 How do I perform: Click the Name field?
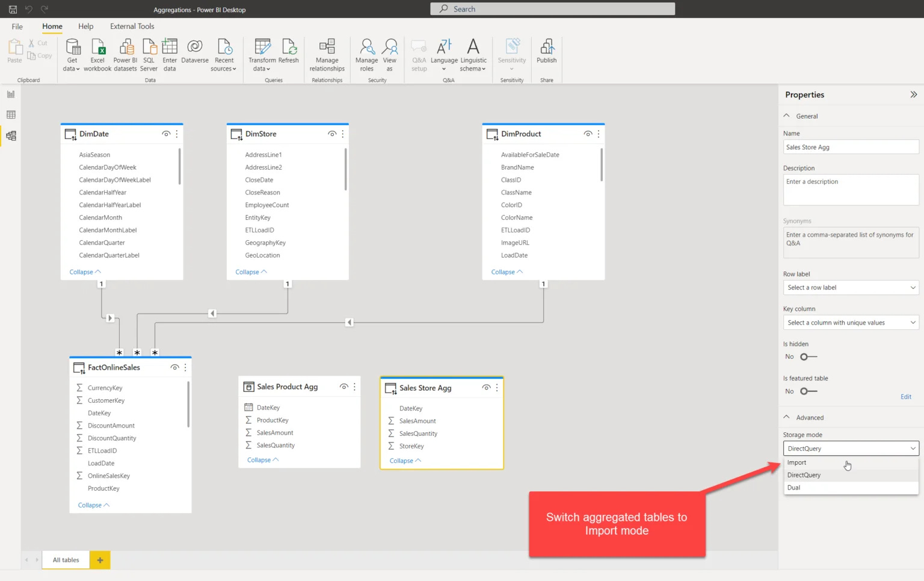pyautogui.click(x=851, y=148)
